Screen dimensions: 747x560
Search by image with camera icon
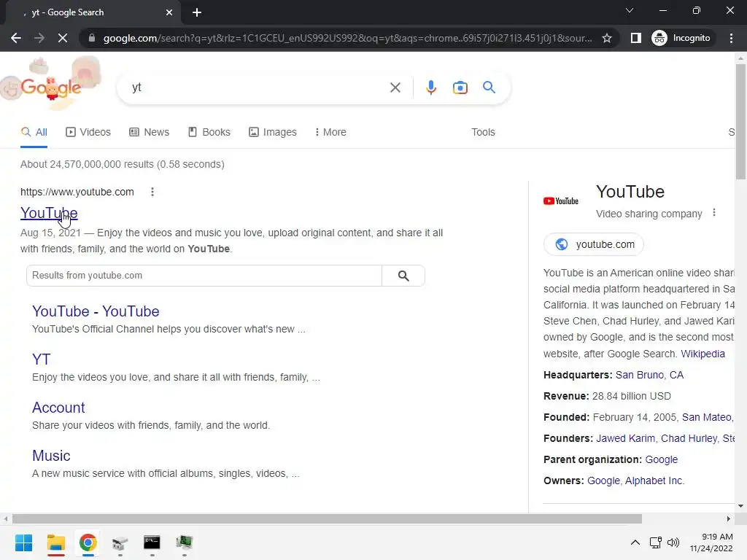460,87
